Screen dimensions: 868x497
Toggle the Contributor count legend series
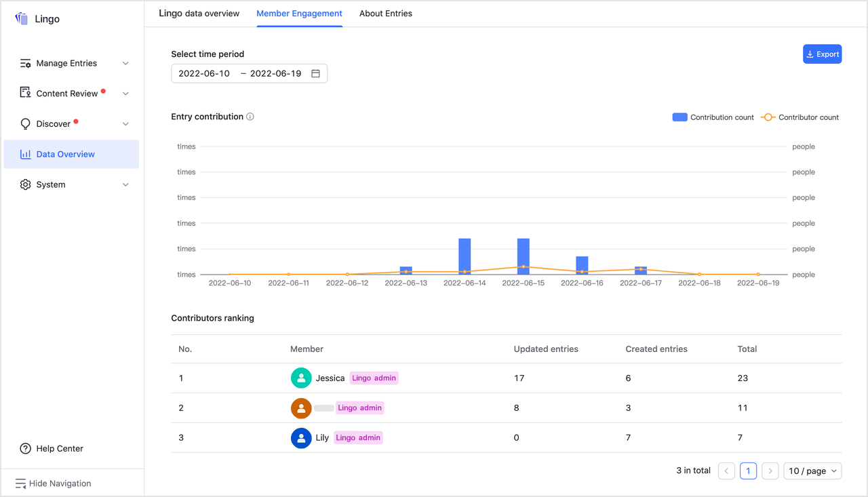(800, 117)
